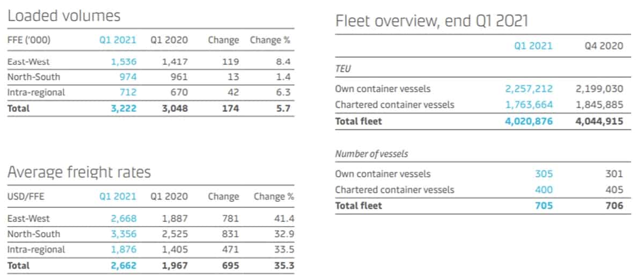Screen dimensions: 644x276
Task: Click the Average freight rates heading
Action: tap(79, 172)
